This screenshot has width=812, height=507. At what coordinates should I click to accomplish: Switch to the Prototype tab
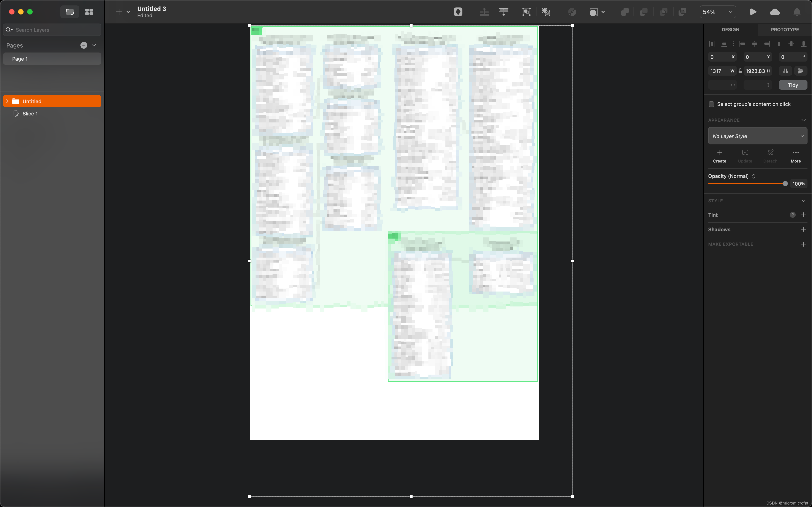(x=785, y=29)
